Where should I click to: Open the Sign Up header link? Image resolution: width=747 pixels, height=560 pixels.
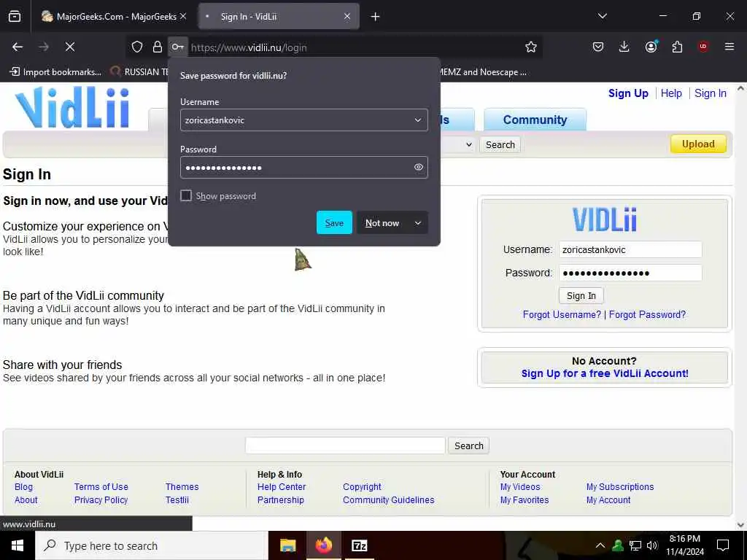pyautogui.click(x=628, y=93)
